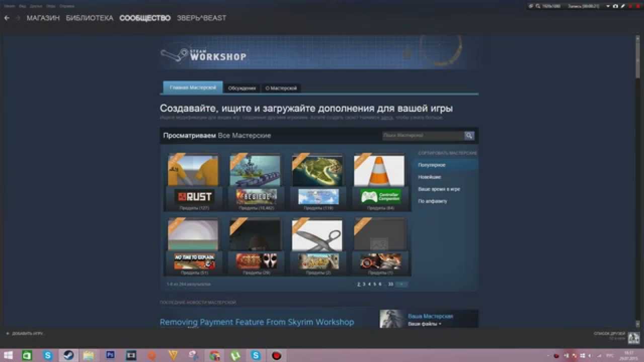Screen dimensions: 644x362
Task: Click Добавить игру at bottom left
Action: tap(24, 333)
